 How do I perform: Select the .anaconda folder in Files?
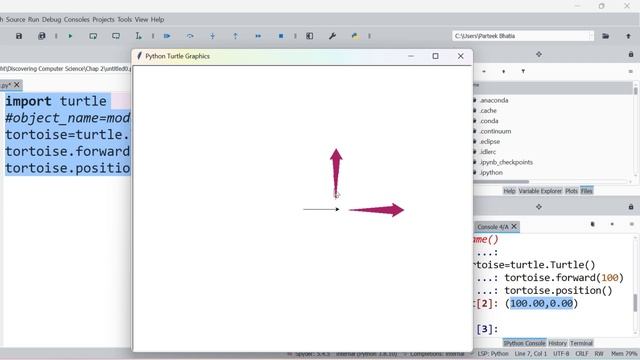494,100
